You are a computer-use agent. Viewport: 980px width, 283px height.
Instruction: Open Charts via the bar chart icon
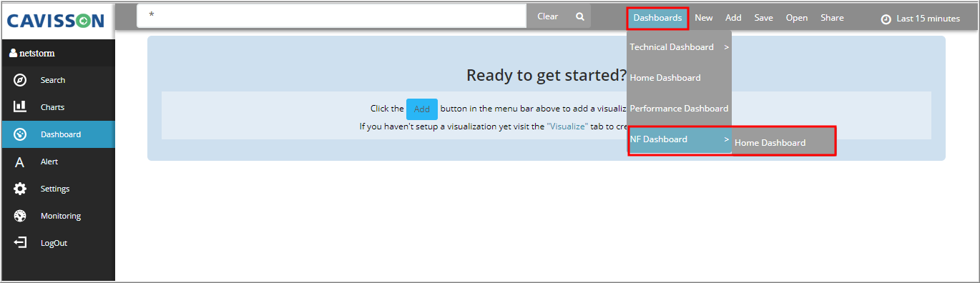pos(20,106)
